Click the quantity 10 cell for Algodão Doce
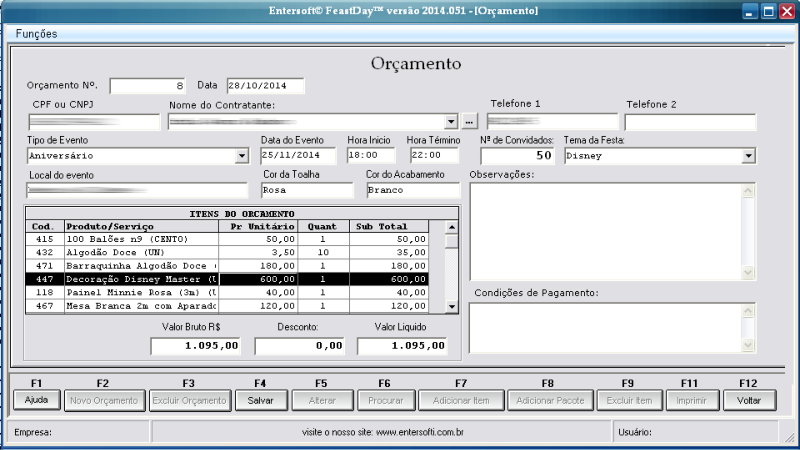The height and width of the screenshot is (450, 800). tap(323, 253)
